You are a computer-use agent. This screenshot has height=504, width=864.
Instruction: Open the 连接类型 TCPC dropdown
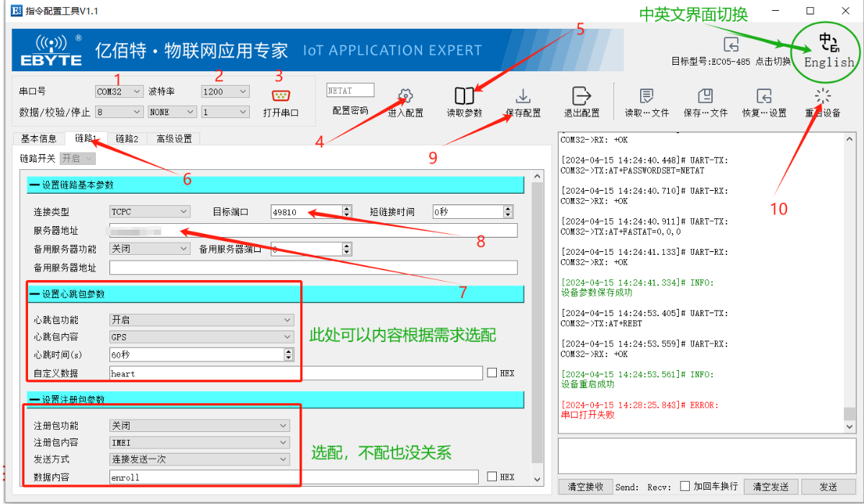click(150, 212)
